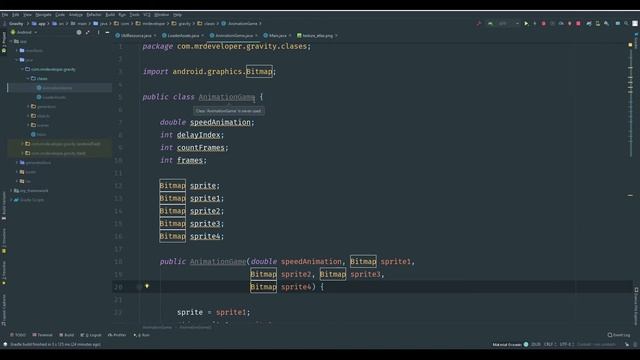The width and height of the screenshot is (640, 360).
Task: Expand the manifests folder
Action: 17,51
